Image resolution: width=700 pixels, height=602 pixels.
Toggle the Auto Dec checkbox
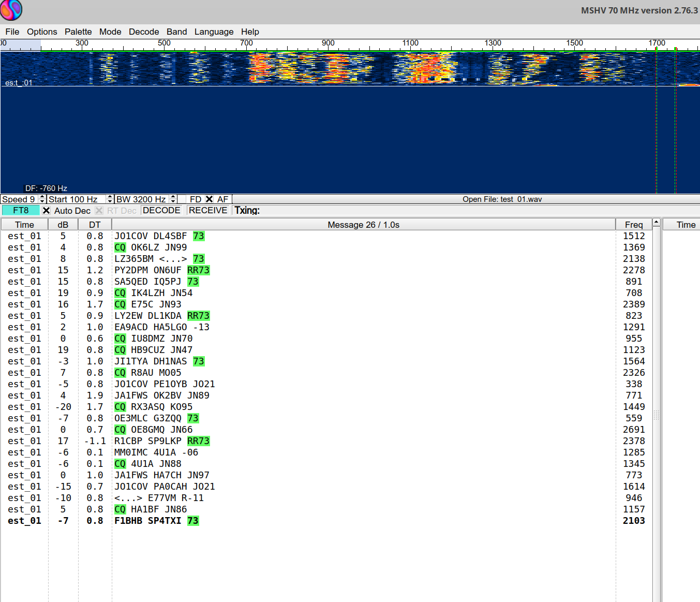click(47, 211)
